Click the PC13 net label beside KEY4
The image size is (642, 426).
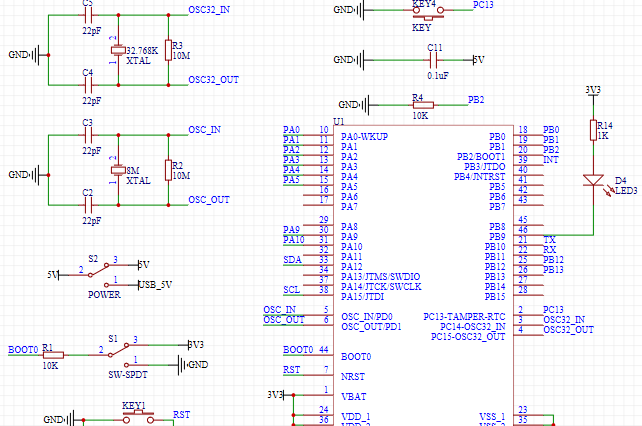coord(483,5)
